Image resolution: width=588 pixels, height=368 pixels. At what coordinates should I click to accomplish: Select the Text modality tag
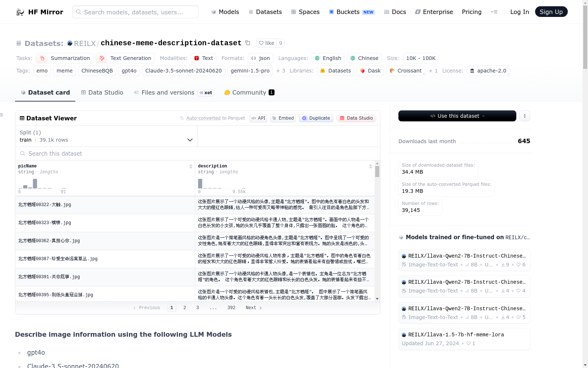pyautogui.click(x=204, y=58)
